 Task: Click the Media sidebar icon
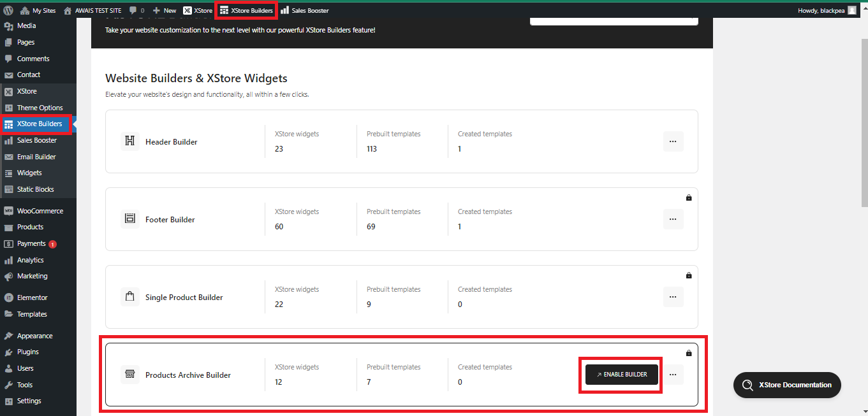tap(8, 26)
